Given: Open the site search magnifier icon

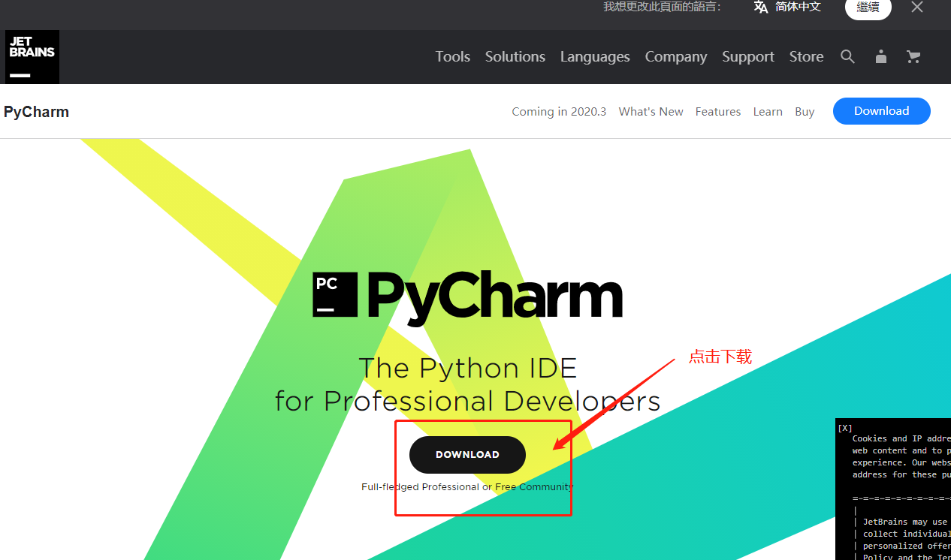Looking at the screenshot, I should pyautogui.click(x=847, y=57).
